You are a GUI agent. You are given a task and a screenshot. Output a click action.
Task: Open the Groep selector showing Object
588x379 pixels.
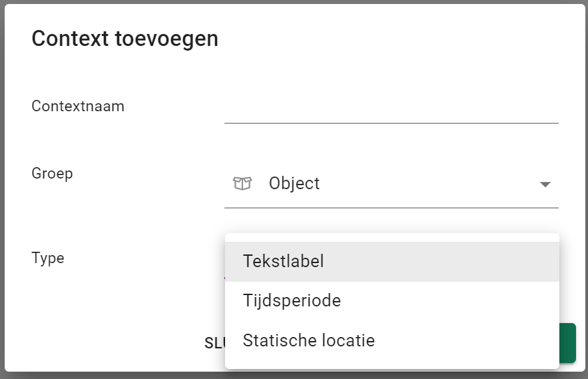click(391, 184)
